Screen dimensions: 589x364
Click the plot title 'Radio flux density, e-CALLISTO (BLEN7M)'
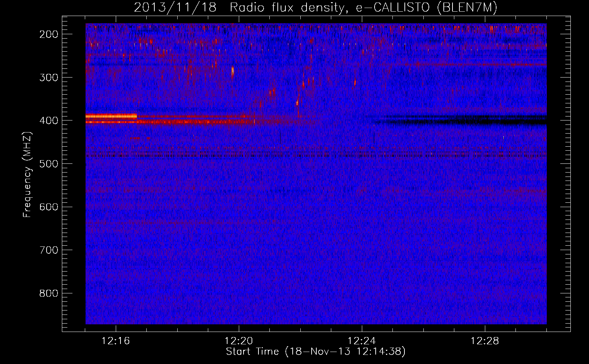[x=363, y=8]
